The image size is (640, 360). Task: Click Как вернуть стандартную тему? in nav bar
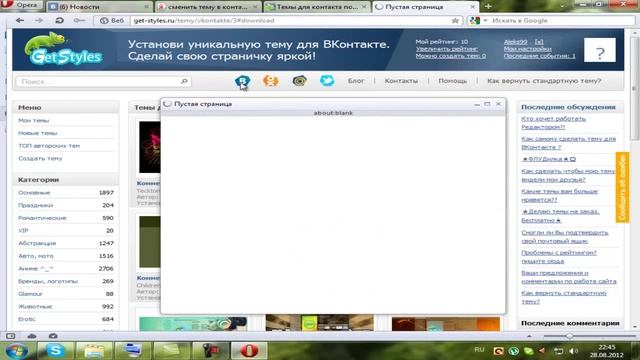(544, 81)
